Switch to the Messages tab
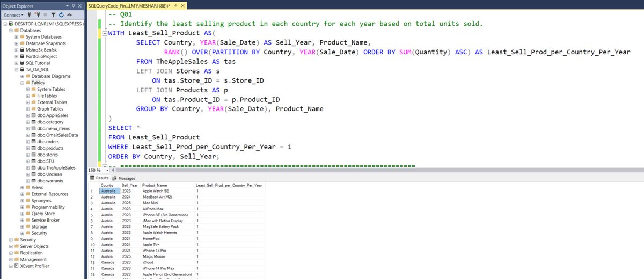 (x=124, y=178)
